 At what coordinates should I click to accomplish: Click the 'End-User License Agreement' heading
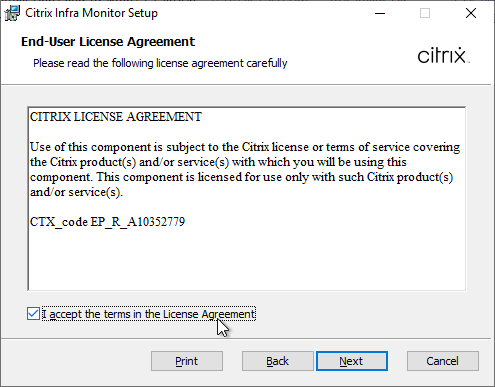(108, 42)
